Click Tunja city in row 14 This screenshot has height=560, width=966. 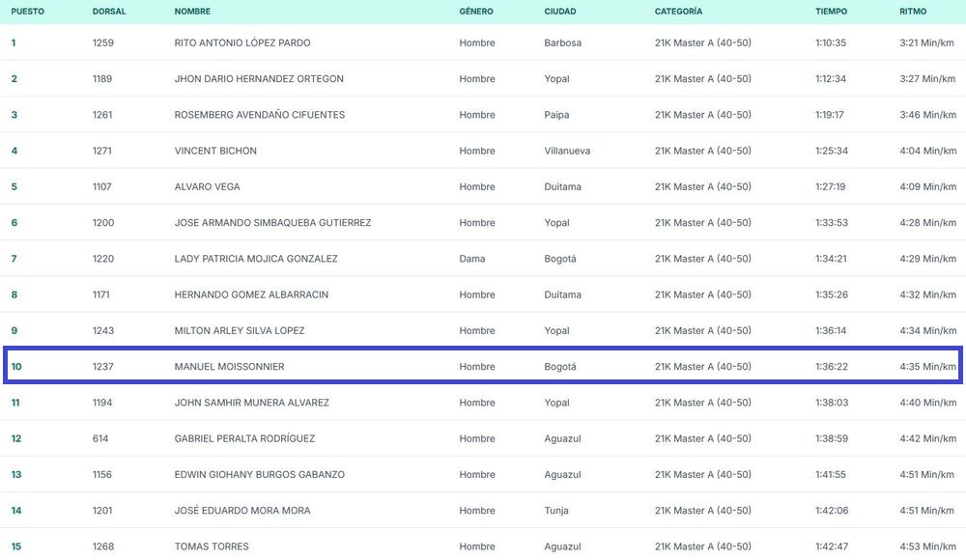coord(557,511)
